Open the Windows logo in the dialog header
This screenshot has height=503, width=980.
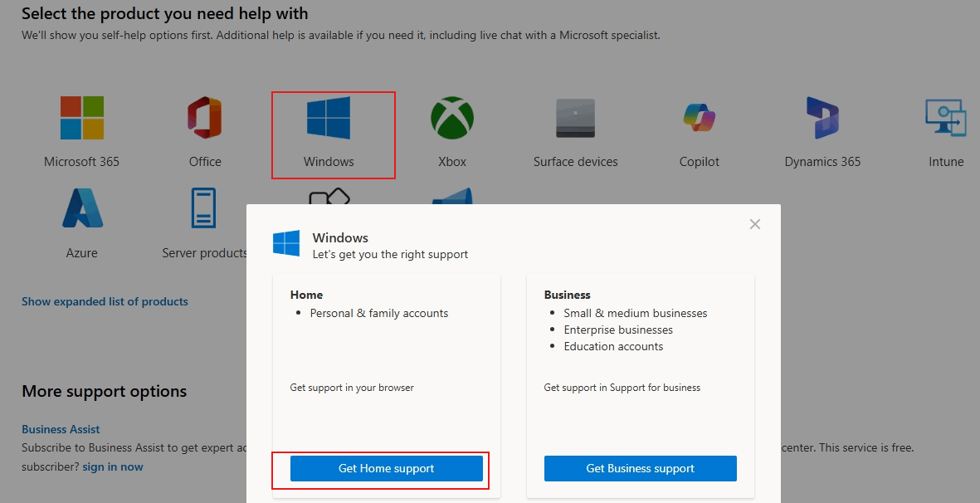[x=285, y=242]
